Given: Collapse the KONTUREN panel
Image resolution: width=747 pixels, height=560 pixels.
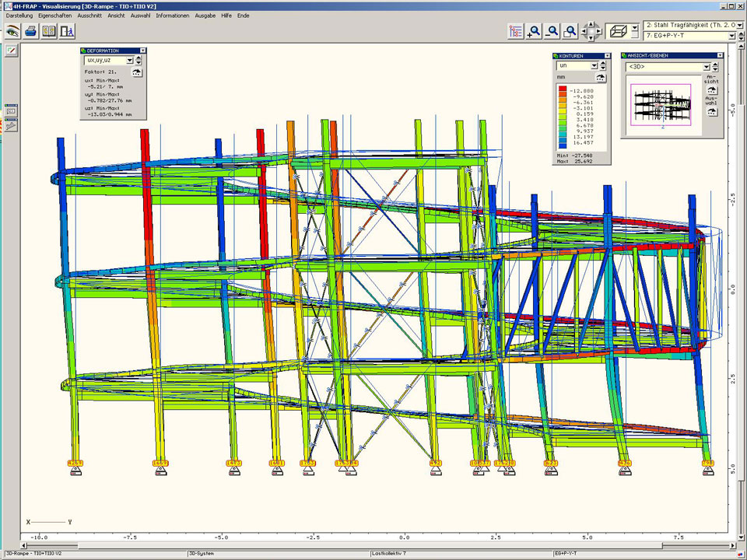Looking at the screenshot, I should [x=605, y=56].
